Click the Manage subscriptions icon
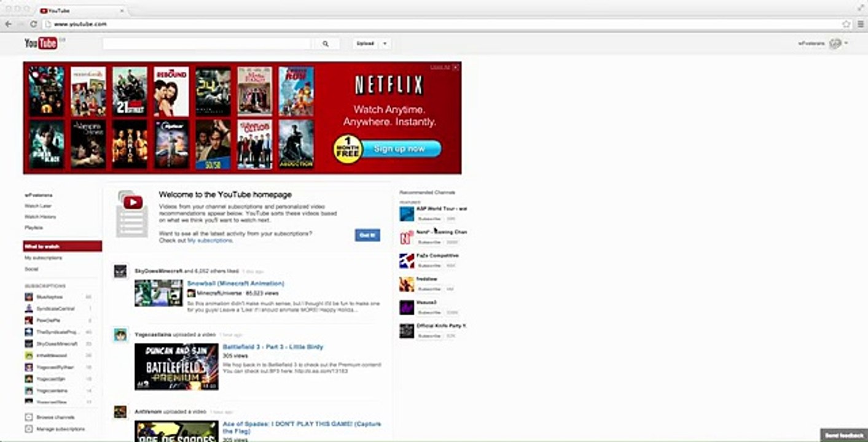 (x=29, y=429)
